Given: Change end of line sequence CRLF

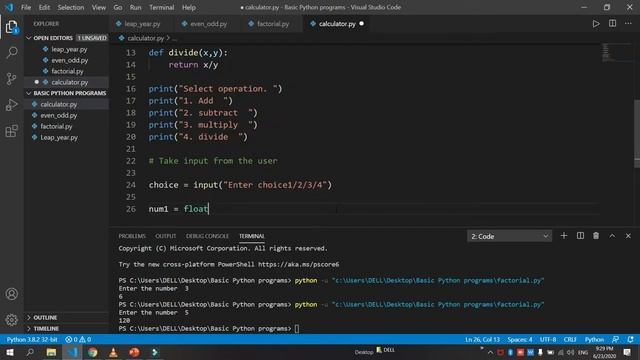Looking at the screenshot, I should click(x=570, y=340).
